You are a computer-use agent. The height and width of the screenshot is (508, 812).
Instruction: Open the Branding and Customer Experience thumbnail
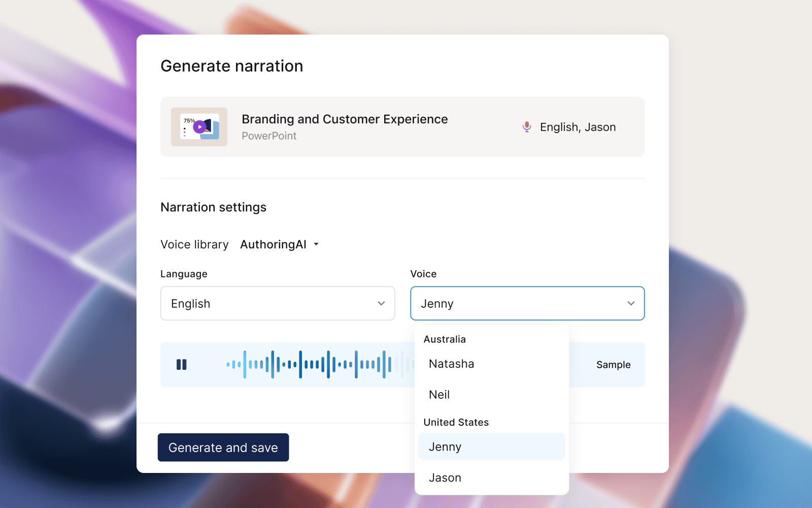pyautogui.click(x=199, y=126)
